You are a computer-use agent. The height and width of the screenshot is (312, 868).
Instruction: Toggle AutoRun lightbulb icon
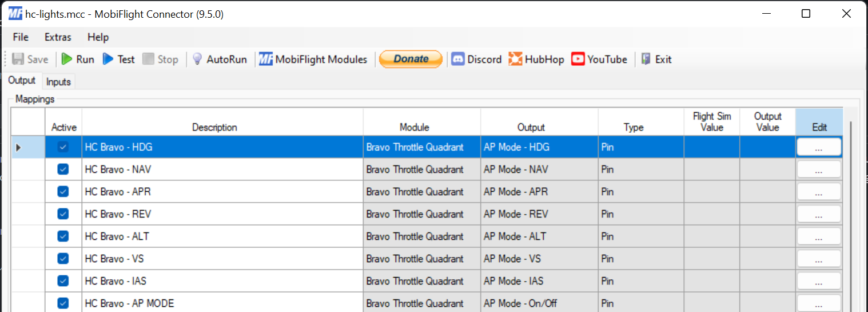tap(197, 59)
